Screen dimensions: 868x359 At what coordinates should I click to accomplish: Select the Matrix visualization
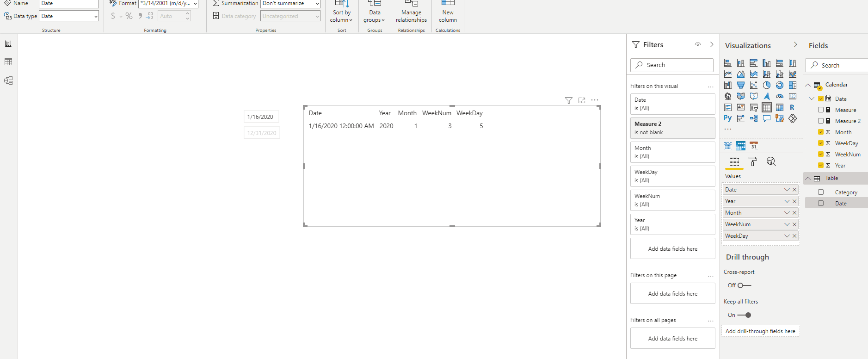coord(780,107)
